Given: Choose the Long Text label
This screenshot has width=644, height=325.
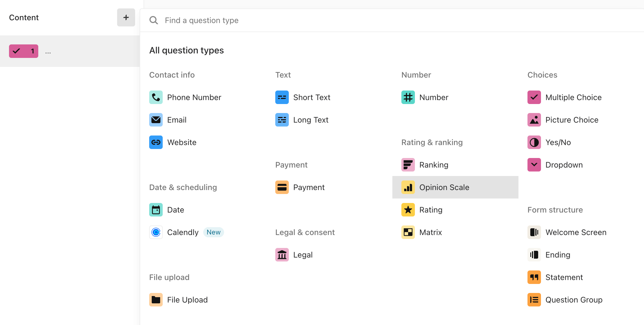Looking at the screenshot, I should 311,120.
